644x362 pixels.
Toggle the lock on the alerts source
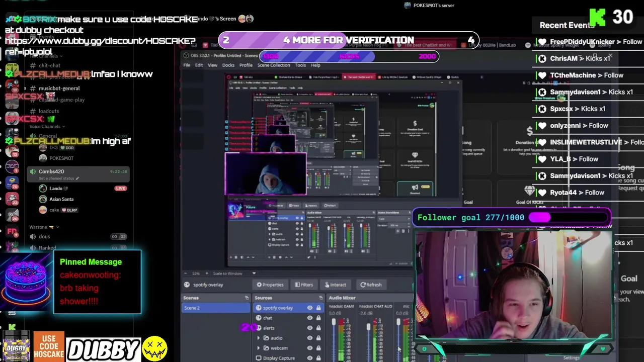click(318, 328)
